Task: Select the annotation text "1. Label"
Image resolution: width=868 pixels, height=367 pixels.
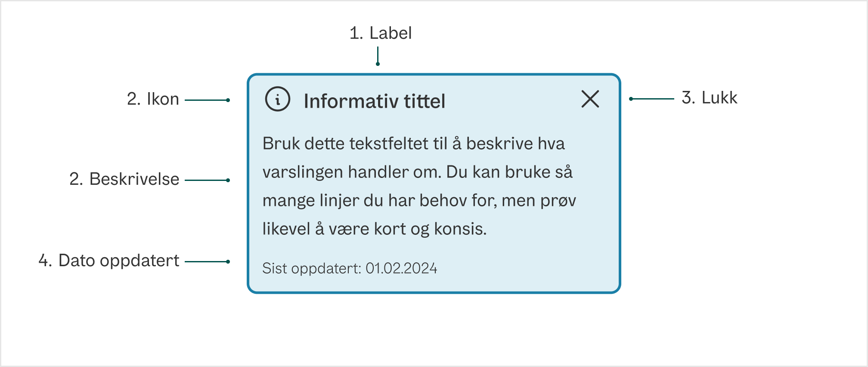Action: pyautogui.click(x=381, y=33)
